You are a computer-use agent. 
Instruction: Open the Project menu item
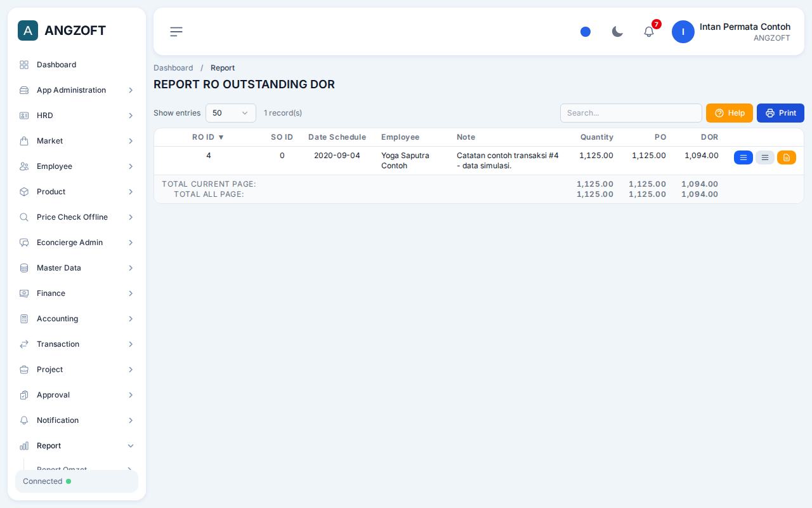(x=77, y=370)
